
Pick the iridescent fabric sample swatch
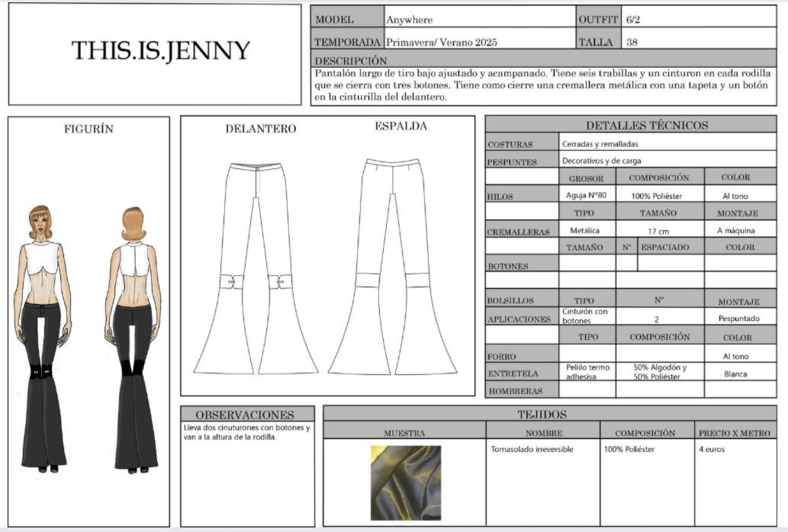coord(406,482)
